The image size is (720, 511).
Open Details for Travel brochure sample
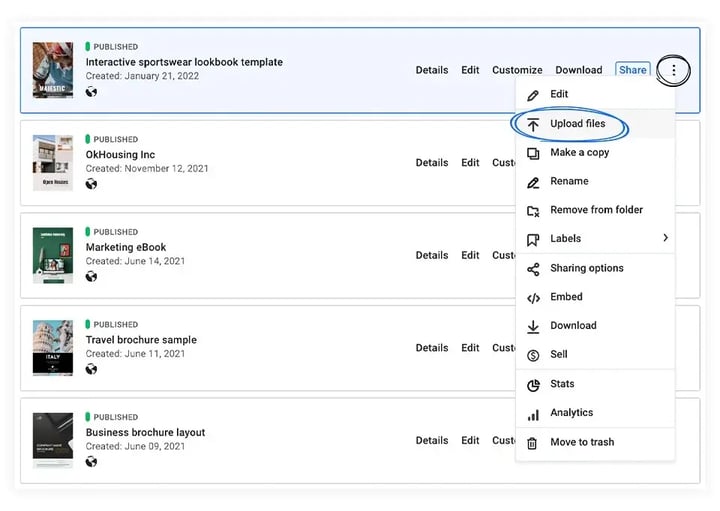click(432, 348)
